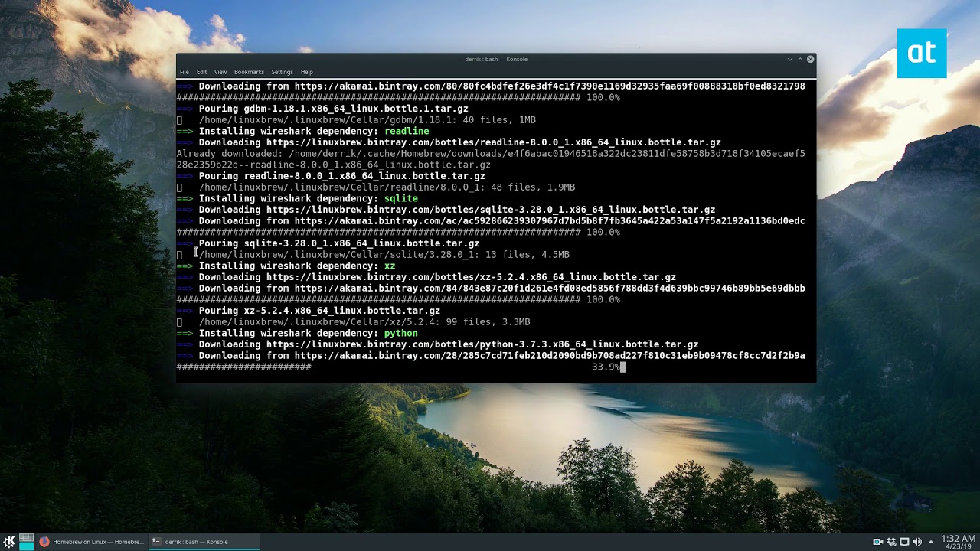Click 'Pouring readline-8.0.0_1' line
Viewport: 980px width, 551px height.
(x=341, y=176)
